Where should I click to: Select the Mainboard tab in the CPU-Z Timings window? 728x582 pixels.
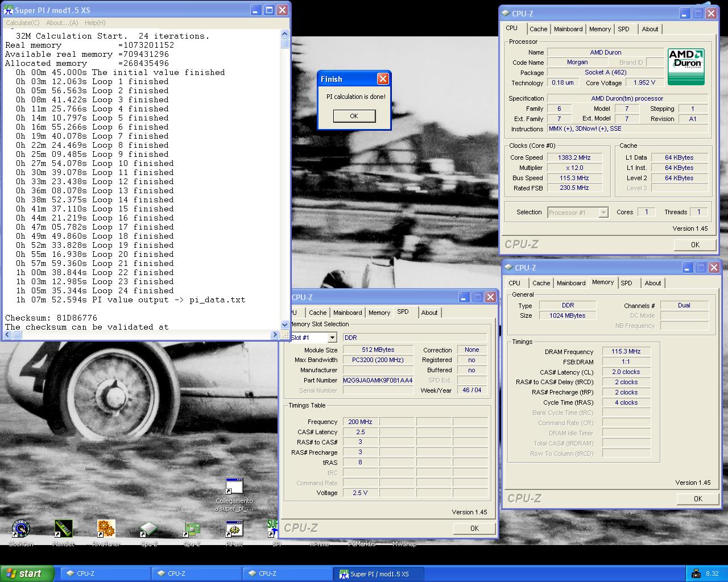point(571,283)
